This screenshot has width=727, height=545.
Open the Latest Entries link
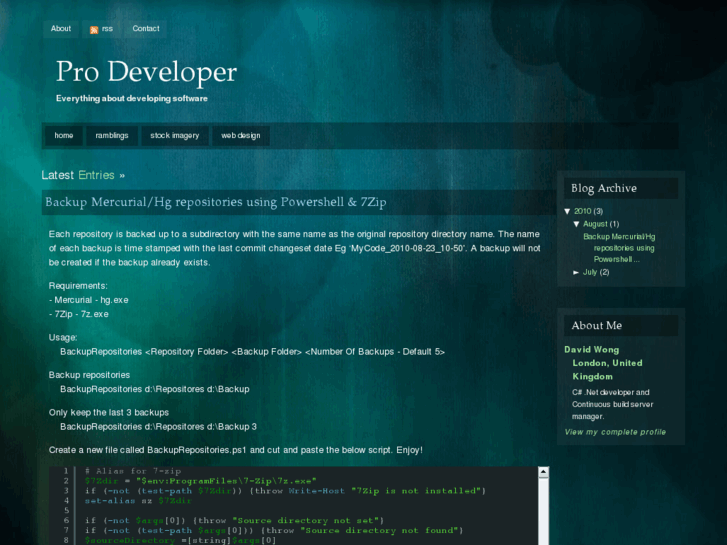tap(96, 175)
